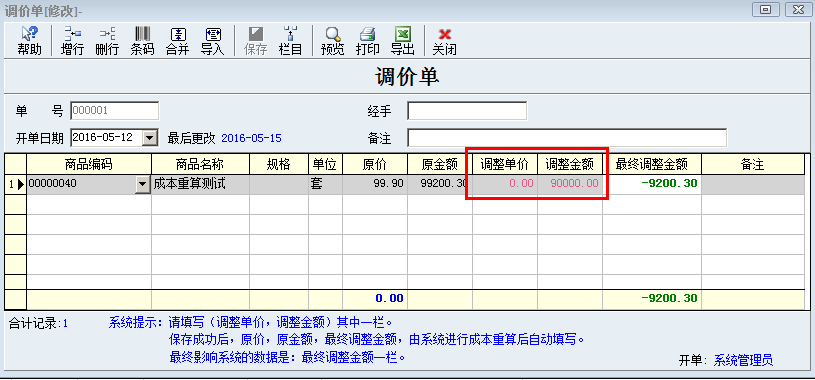This screenshot has height=380, width=815.
Task: Open the 条码 barcode tool
Action: (x=142, y=41)
